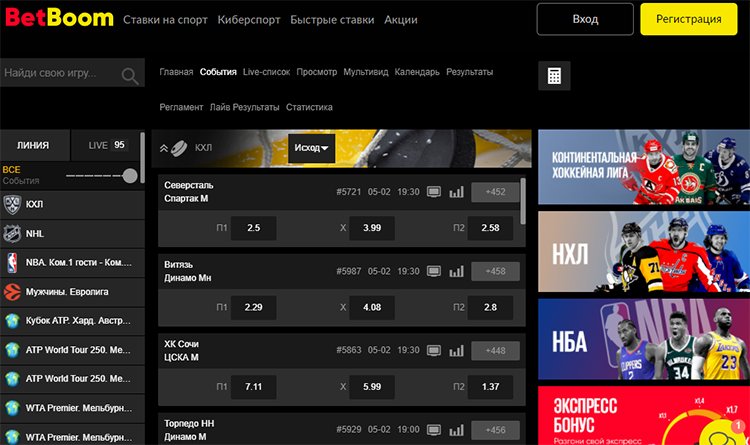Switch to the LIVE 95 tab
Image resolution: width=750 pixels, height=445 pixels.
(106, 145)
